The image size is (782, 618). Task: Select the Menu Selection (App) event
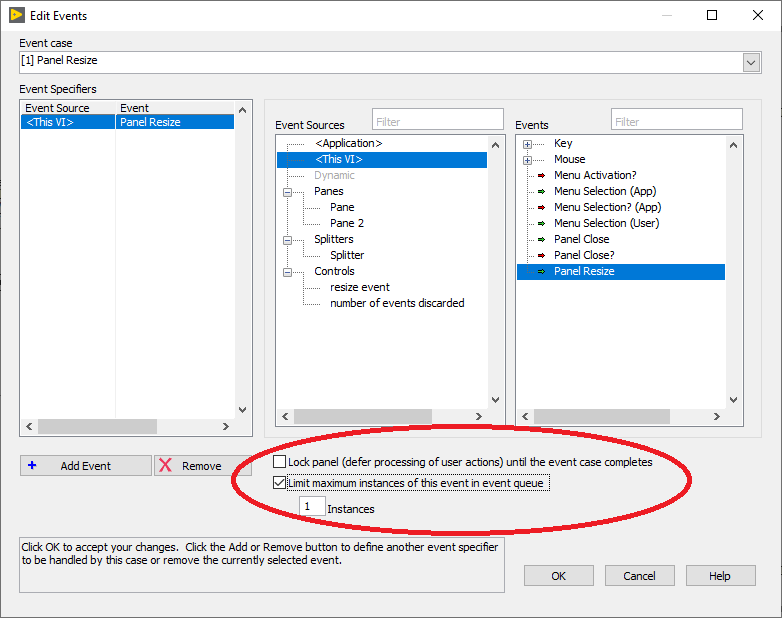point(605,191)
